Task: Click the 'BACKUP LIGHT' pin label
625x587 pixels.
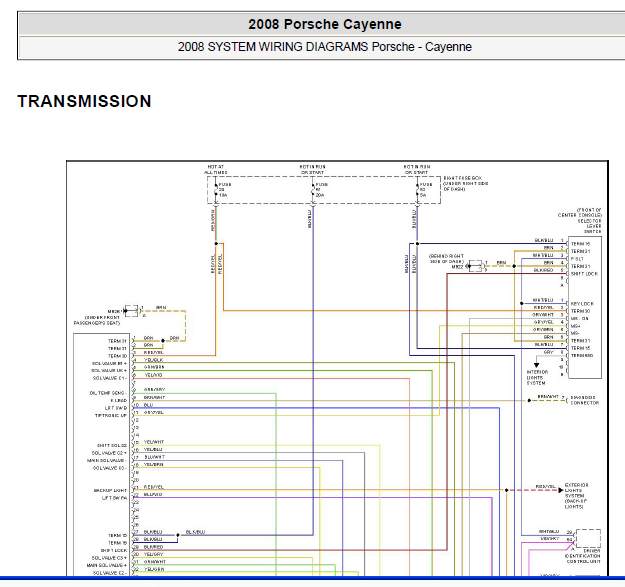Action: 110,490
